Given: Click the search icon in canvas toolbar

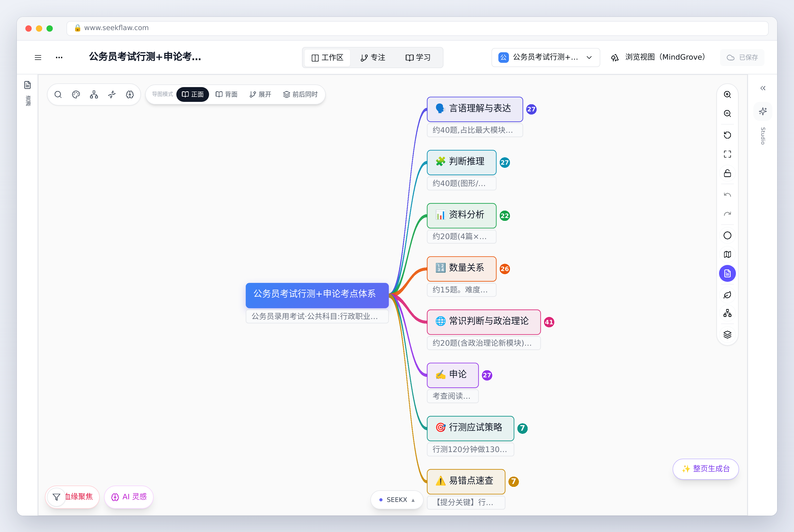Looking at the screenshot, I should [x=58, y=94].
